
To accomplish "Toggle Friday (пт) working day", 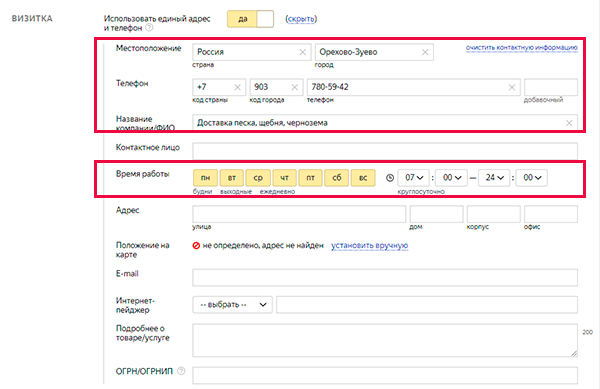I will pyautogui.click(x=310, y=178).
